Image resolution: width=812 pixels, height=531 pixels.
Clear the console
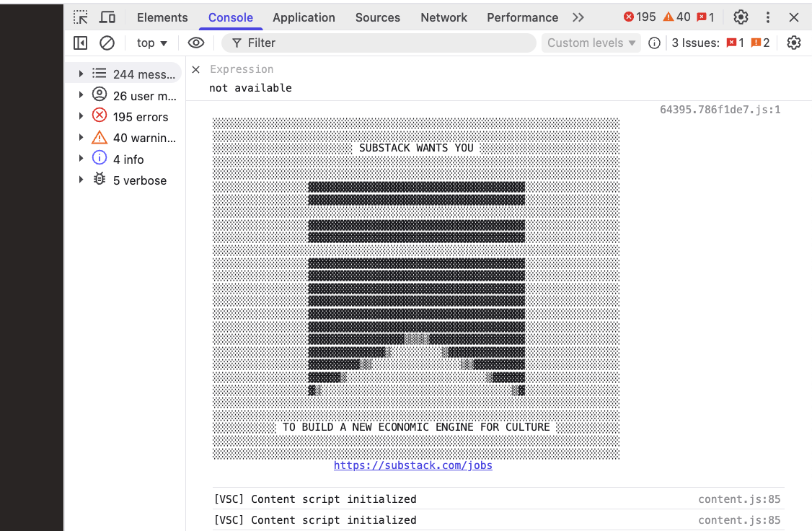tap(107, 43)
